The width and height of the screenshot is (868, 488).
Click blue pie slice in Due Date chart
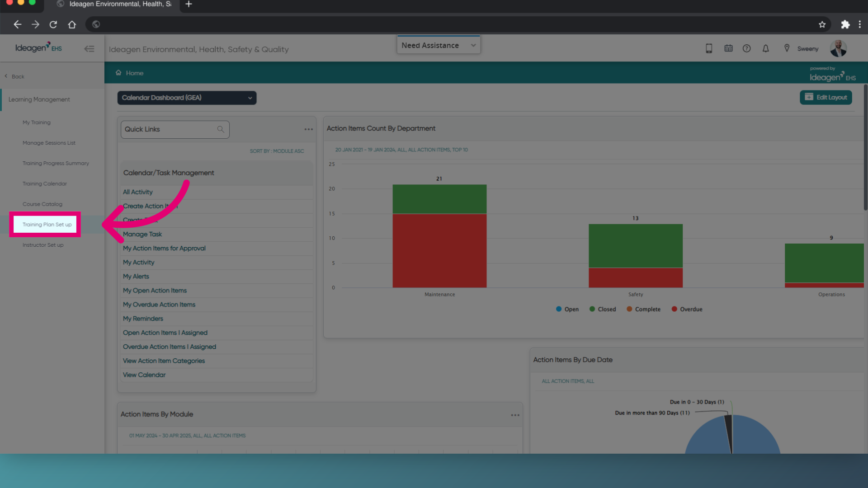pyautogui.click(x=755, y=436)
